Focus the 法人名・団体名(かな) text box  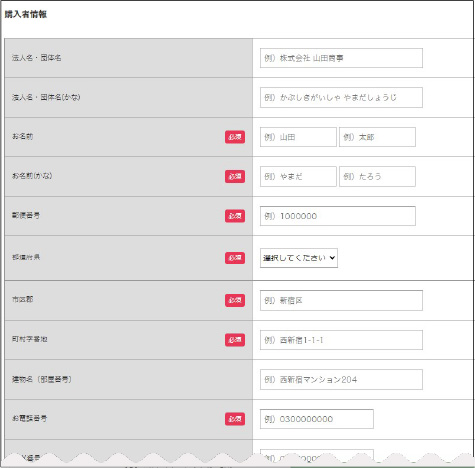[x=341, y=97]
